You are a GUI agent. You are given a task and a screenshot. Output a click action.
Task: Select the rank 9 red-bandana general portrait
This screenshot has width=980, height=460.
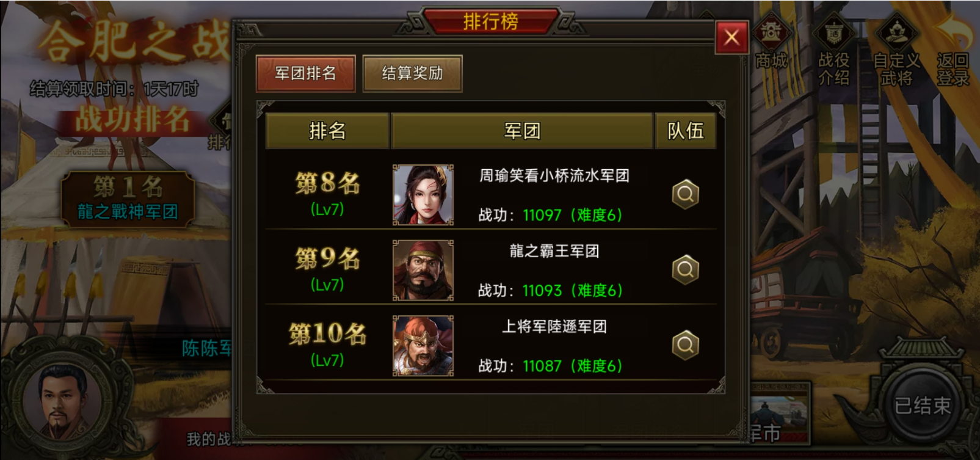point(423,270)
